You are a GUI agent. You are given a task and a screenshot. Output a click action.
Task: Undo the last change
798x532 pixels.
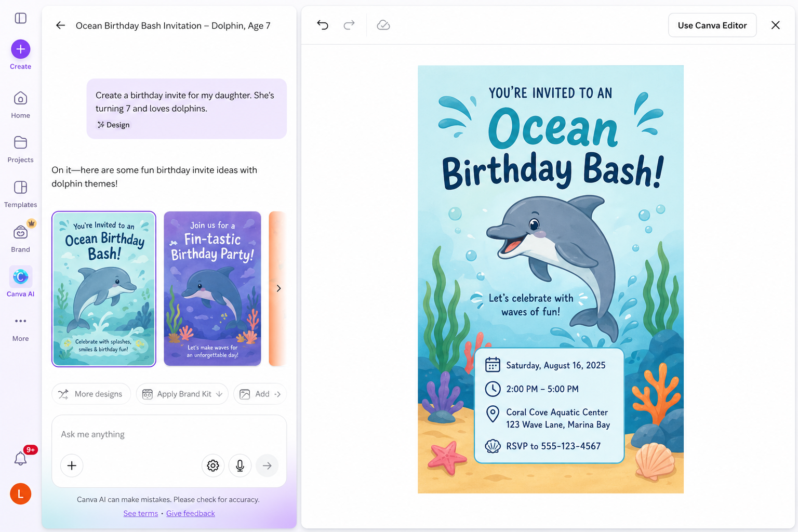pyautogui.click(x=323, y=25)
